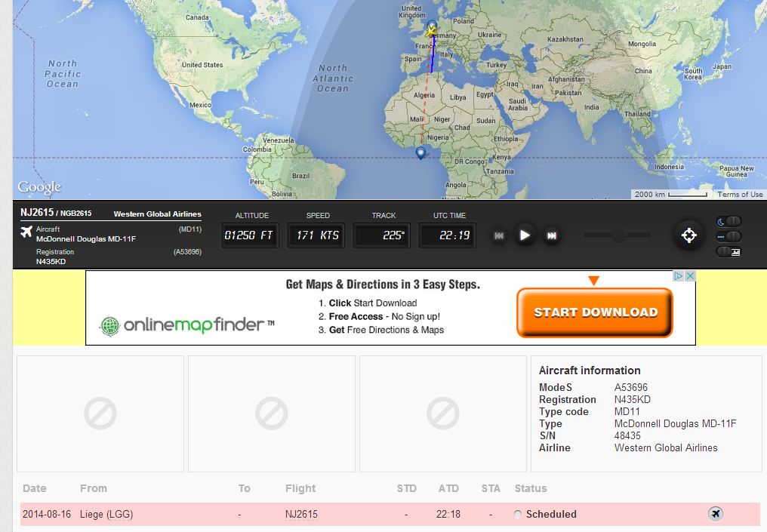The width and height of the screenshot is (767, 532).
Task: Click the skip-forward playback button
Action: pyautogui.click(x=552, y=235)
